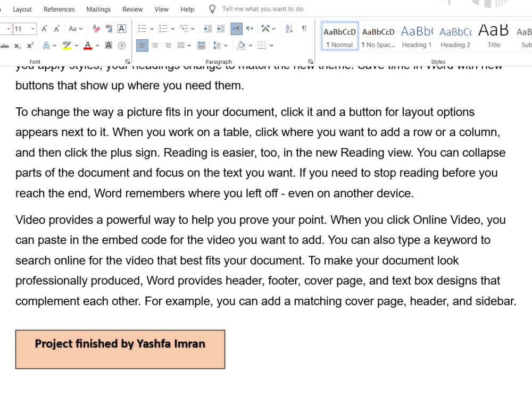Image resolution: width=532 pixels, height=398 pixels.
Task: Apply Borders to the paragraph
Action: [x=262, y=45]
